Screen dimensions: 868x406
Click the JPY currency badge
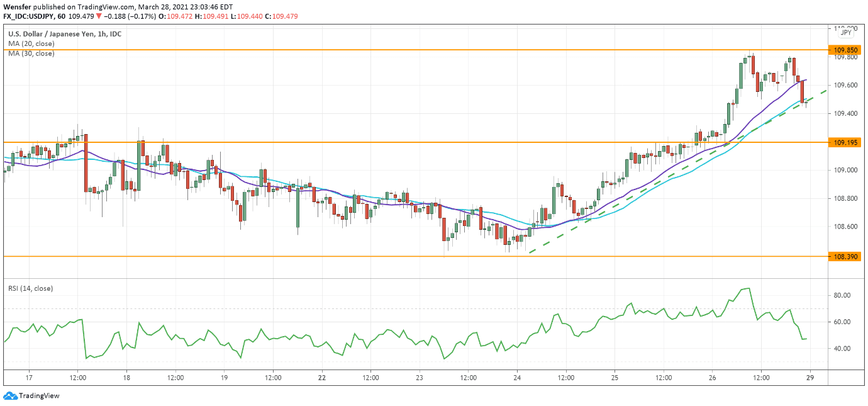[x=846, y=32]
